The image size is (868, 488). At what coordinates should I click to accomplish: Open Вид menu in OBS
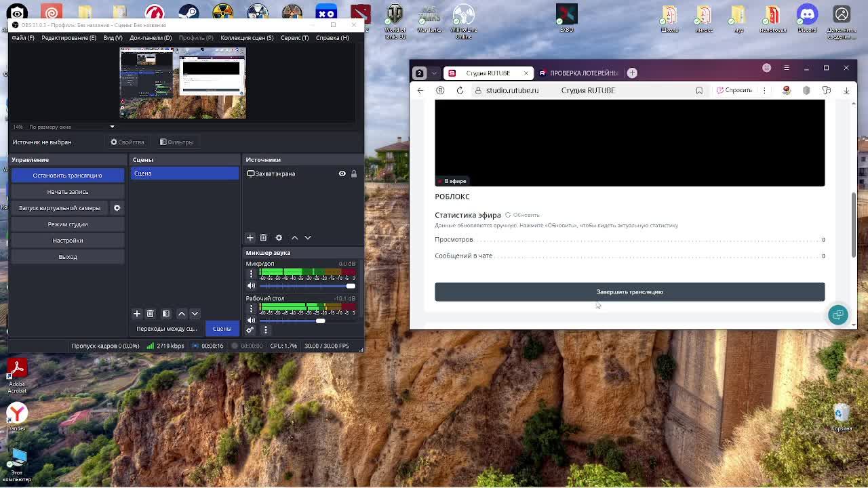point(113,38)
